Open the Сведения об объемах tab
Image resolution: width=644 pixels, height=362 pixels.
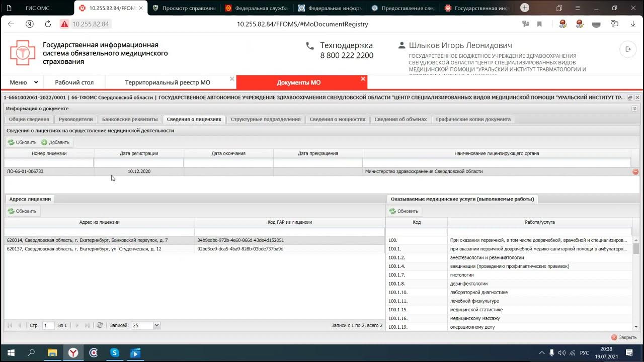(400, 119)
